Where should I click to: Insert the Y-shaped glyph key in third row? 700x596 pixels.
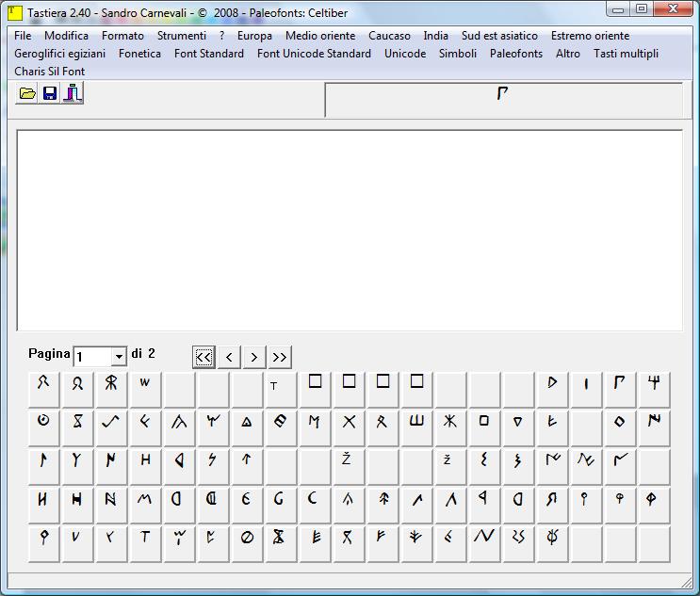point(77,467)
